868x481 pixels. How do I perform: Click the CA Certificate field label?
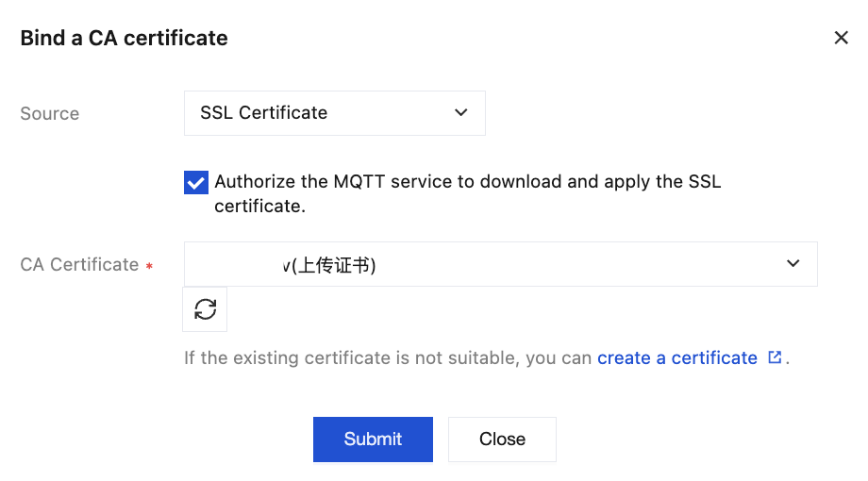79,265
